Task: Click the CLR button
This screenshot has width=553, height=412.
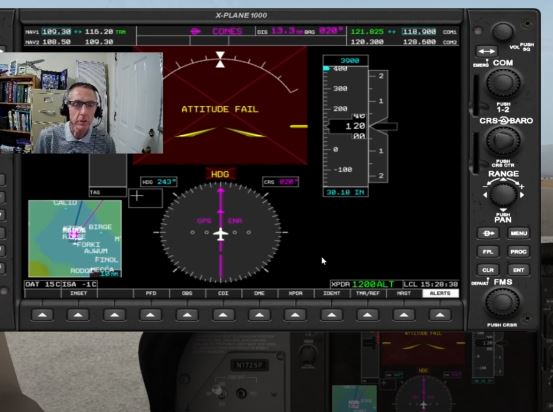Action: tap(488, 270)
